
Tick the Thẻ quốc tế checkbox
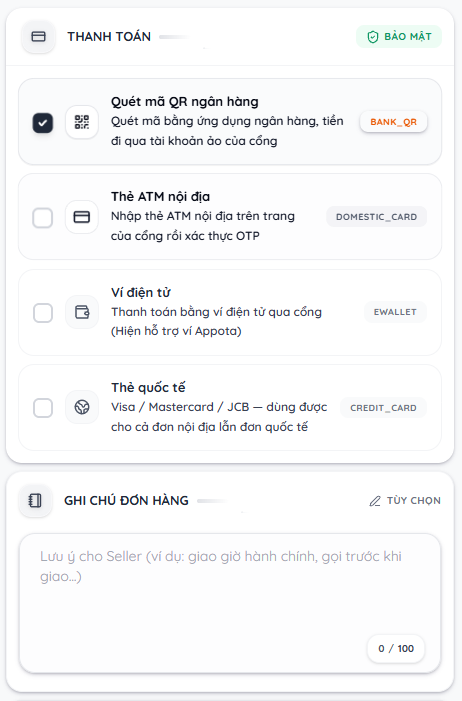(43, 408)
